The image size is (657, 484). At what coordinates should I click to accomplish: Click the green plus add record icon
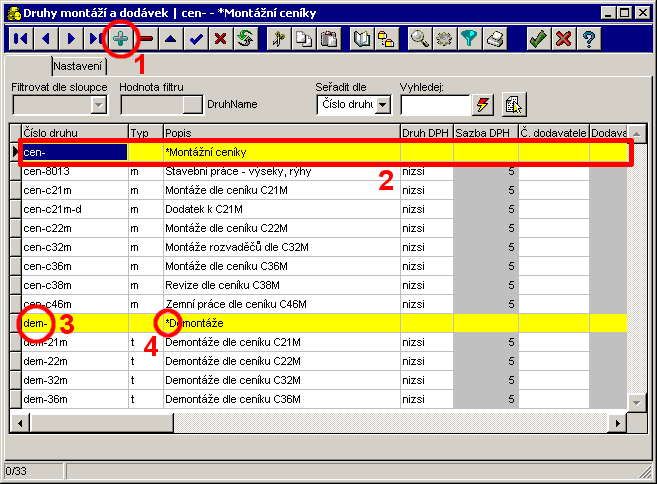point(121,39)
